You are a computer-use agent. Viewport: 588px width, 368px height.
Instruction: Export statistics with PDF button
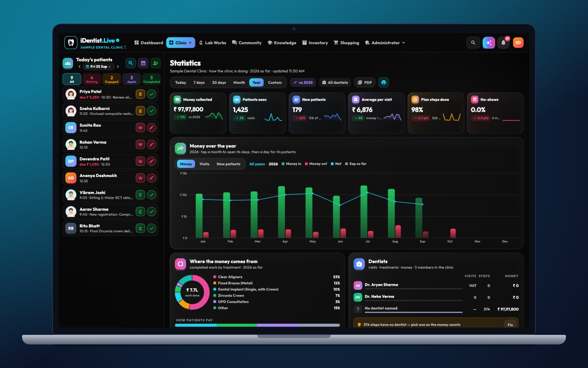click(x=365, y=82)
